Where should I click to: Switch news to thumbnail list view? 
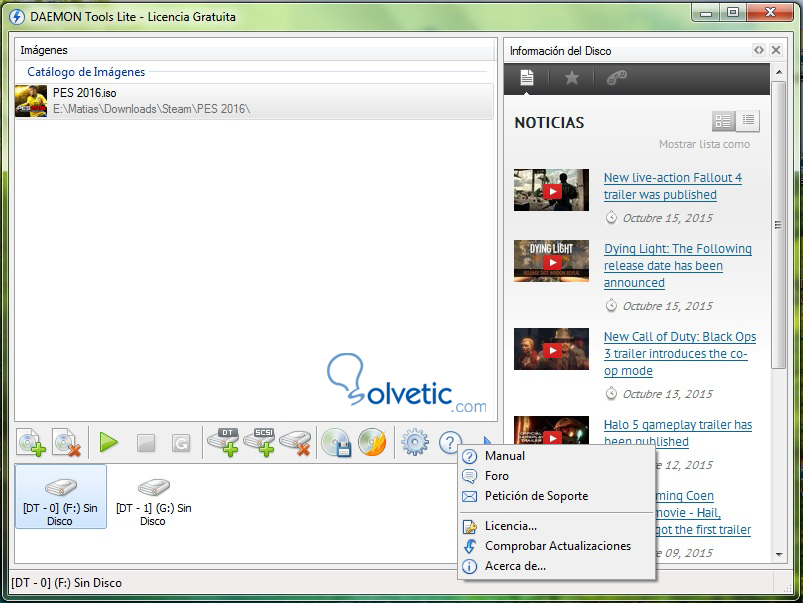[724, 121]
